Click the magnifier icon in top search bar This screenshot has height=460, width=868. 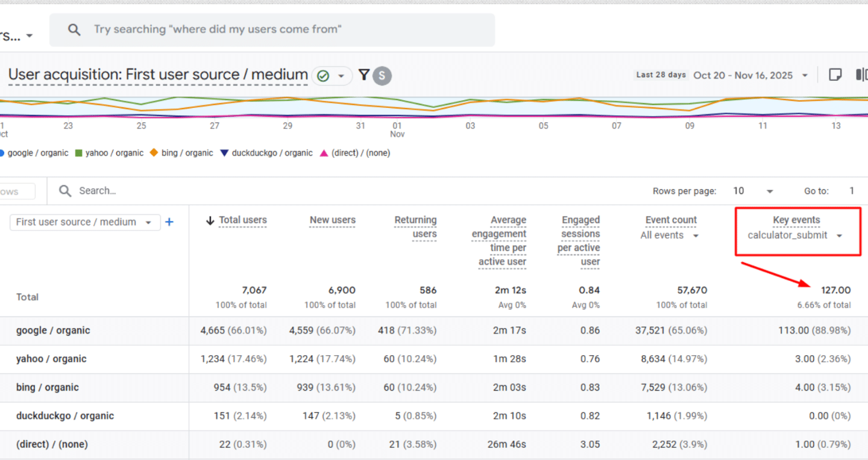point(74,30)
